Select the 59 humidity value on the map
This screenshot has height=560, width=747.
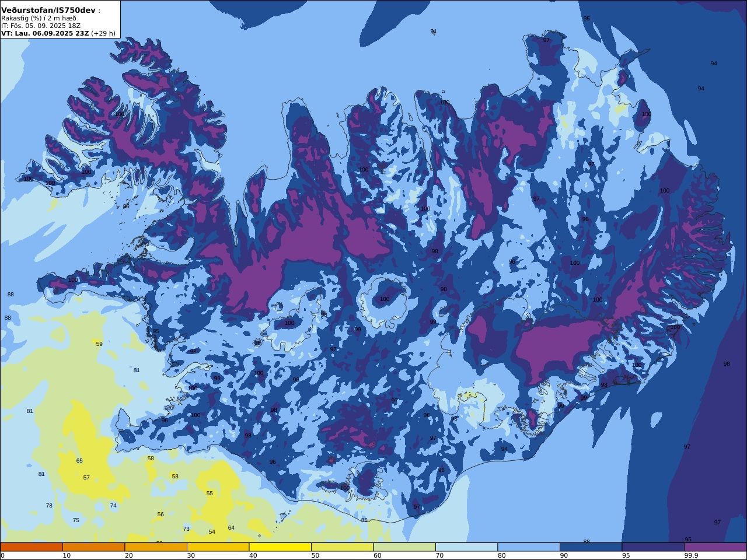pyautogui.click(x=99, y=344)
